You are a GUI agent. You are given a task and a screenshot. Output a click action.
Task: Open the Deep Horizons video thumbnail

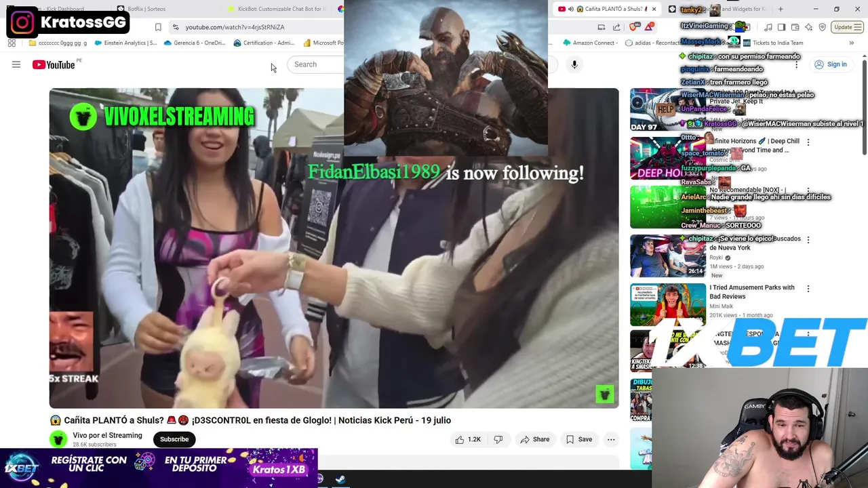tap(668, 158)
